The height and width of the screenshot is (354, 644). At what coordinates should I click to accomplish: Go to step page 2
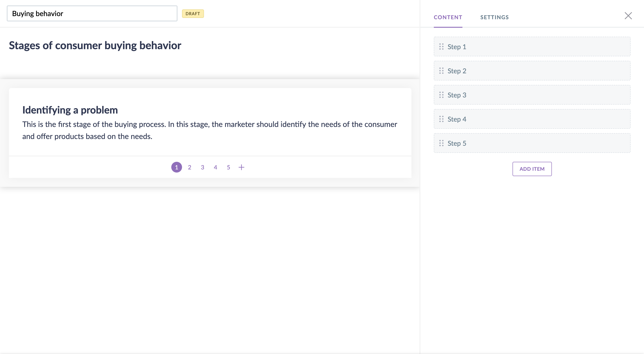pyautogui.click(x=189, y=167)
